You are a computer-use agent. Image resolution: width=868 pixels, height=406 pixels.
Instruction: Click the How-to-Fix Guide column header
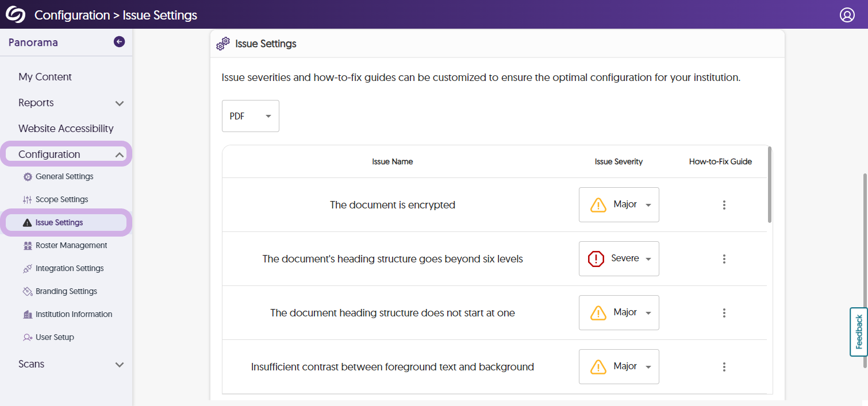click(x=721, y=162)
